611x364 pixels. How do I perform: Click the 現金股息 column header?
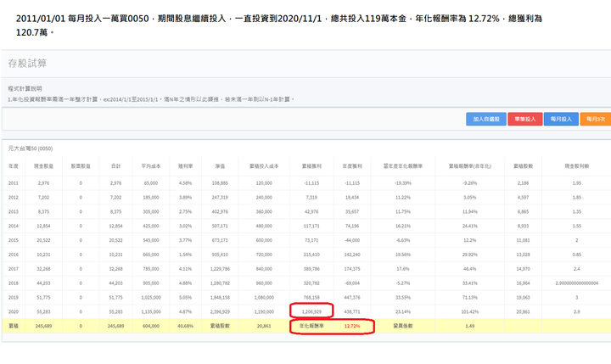click(x=43, y=166)
